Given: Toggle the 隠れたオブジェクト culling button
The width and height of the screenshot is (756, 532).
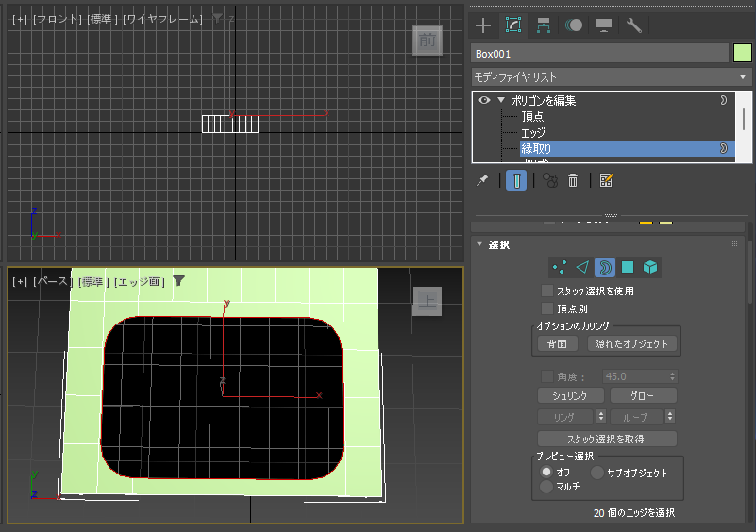Looking at the screenshot, I should 631,343.
